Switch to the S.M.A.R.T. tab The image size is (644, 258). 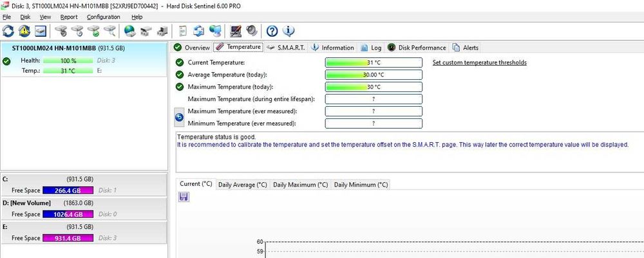coord(286,48)
